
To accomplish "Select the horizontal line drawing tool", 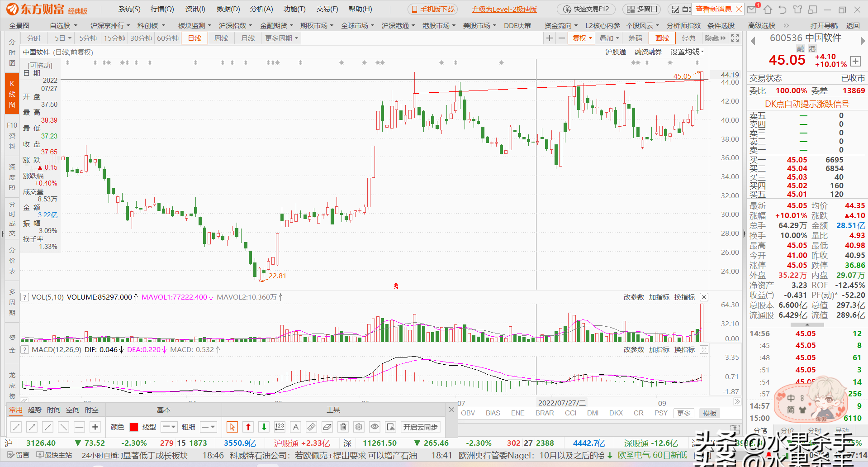I will [79, 427].
